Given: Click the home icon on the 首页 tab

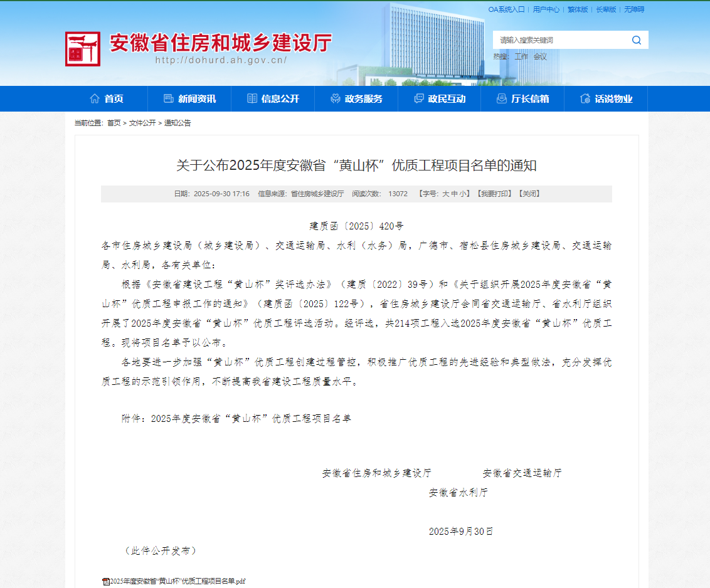Looking at the screenshot, I should 95,98.
